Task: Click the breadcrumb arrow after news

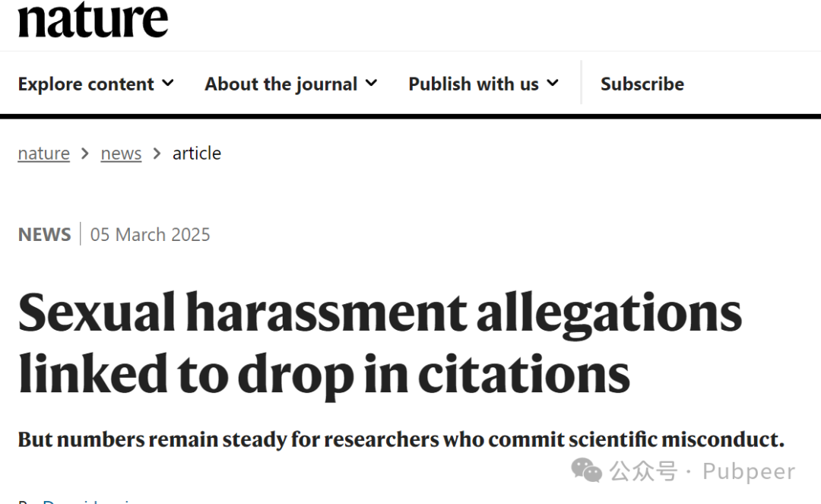Action: (157, 154)
